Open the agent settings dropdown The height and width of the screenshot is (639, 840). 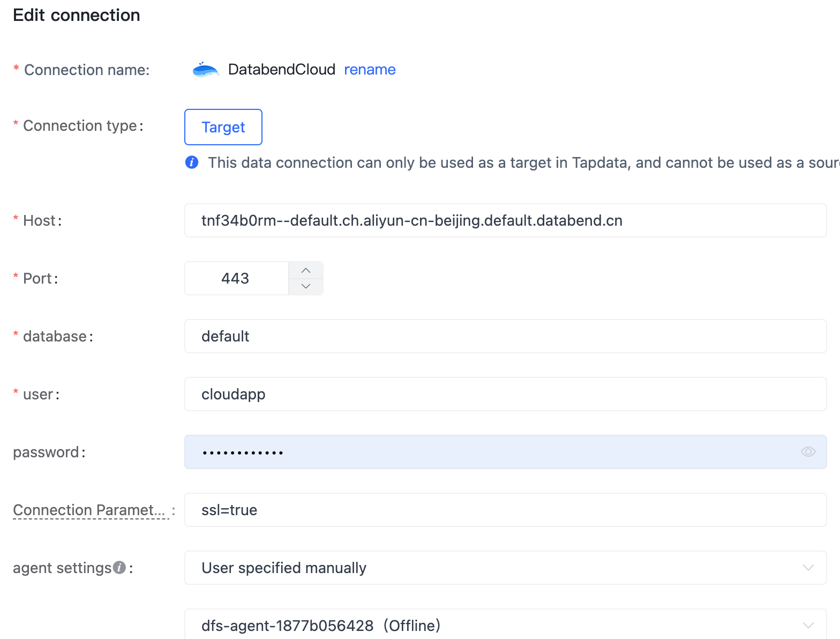point(506,568)
